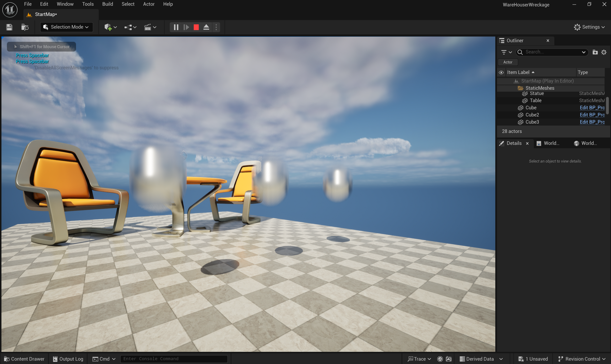Image resolution: width=611 pixels, height=364 pixels.
Task: Stop the play session
Action: pyautogui.click(x=196, y=27)
